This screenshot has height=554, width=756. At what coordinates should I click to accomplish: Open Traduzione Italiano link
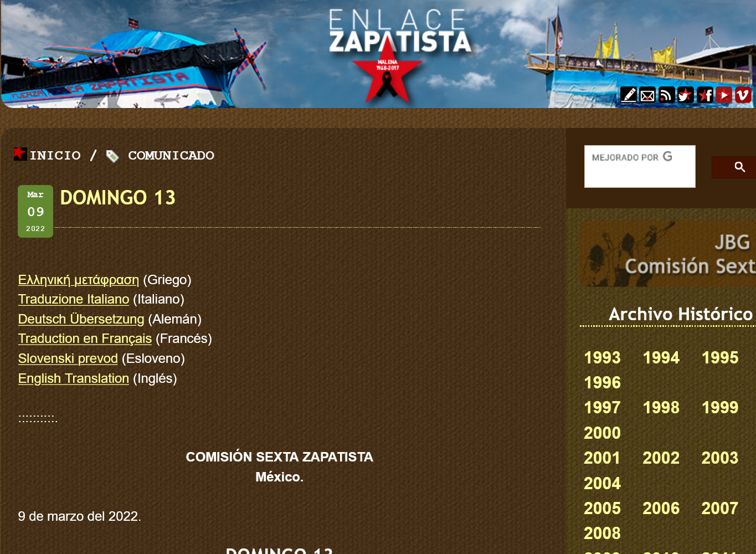74,299
